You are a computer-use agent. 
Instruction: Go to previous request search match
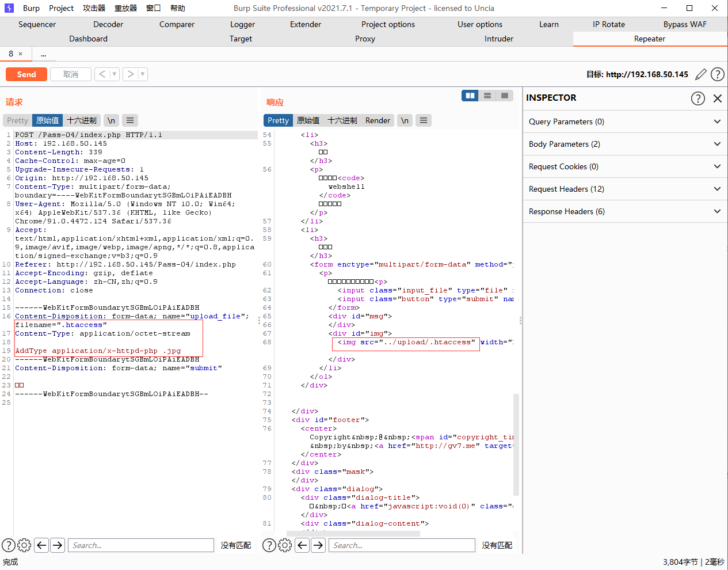[x=41, y=545]
